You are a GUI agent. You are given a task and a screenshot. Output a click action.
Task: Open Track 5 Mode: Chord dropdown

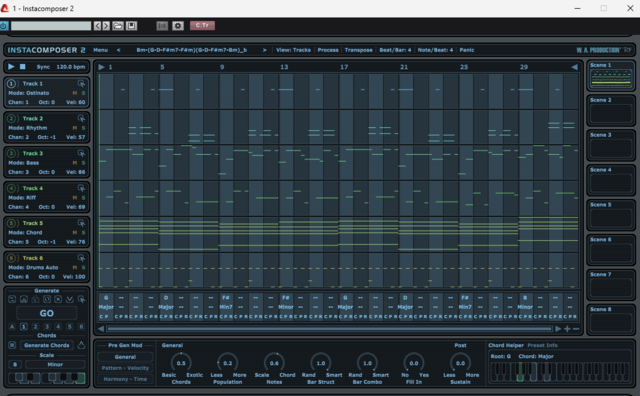25,233
